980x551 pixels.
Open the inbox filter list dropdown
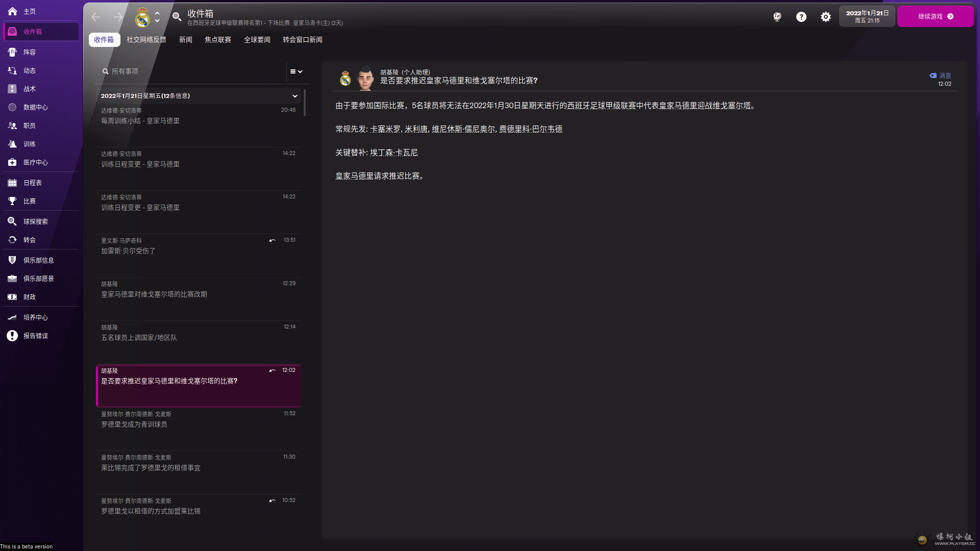(297, 71)
